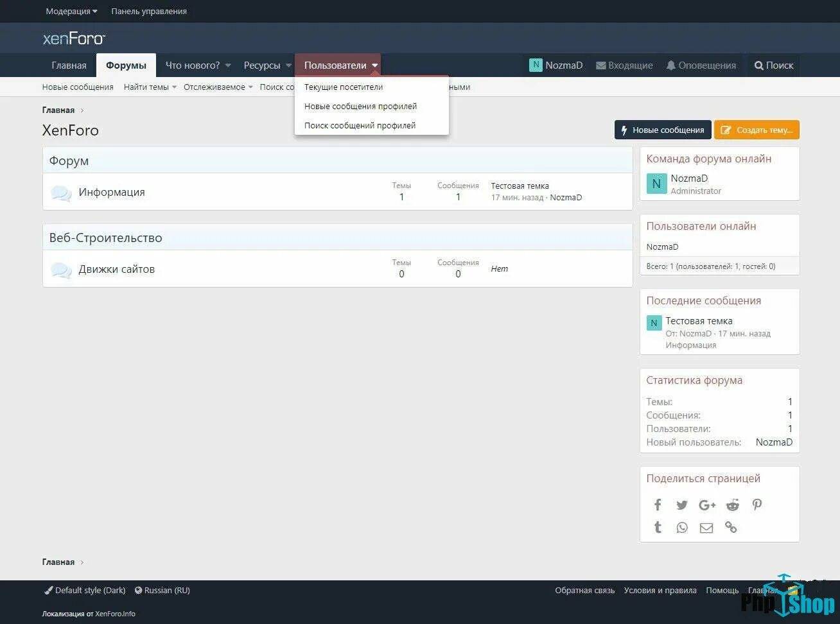840x624 pixels.
Task: Open Пользователи онлайн heading
Action: 701,226
